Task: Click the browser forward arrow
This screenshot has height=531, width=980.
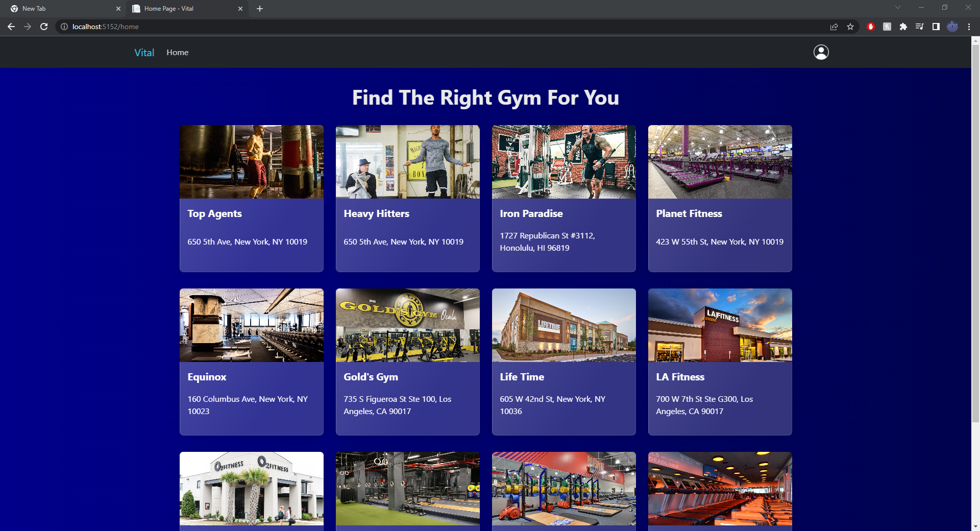Action: click(x=28, y=27)
